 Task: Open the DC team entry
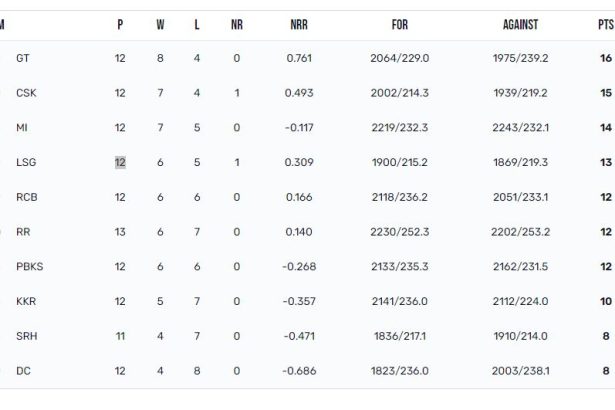[x=23, y=371]
